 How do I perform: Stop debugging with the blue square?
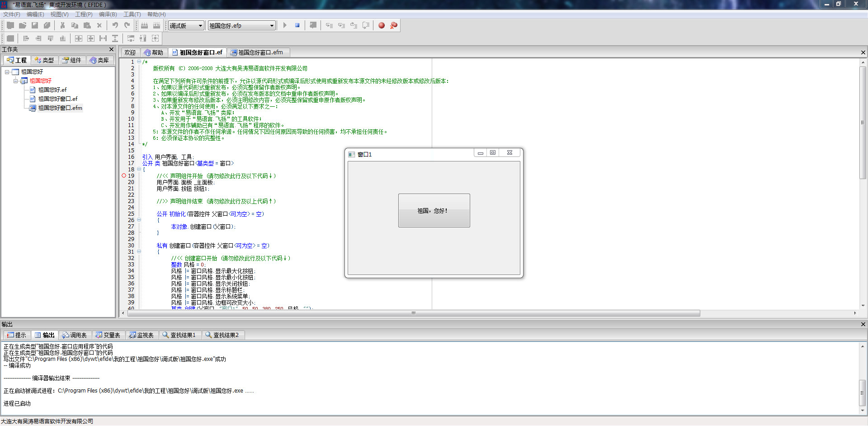click(x=297, y=25)
